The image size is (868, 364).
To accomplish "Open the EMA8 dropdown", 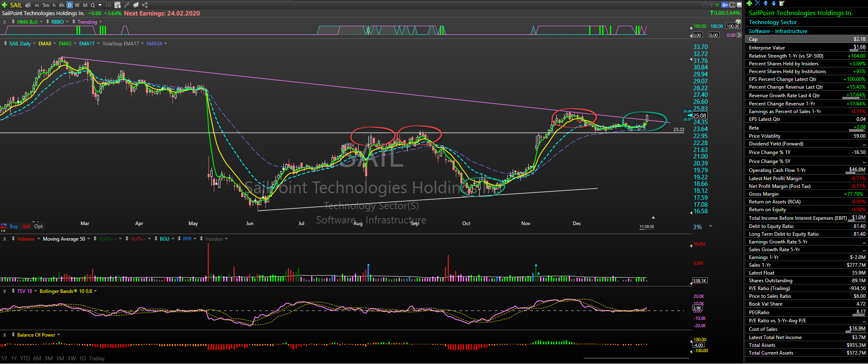I will click(55, 43).
